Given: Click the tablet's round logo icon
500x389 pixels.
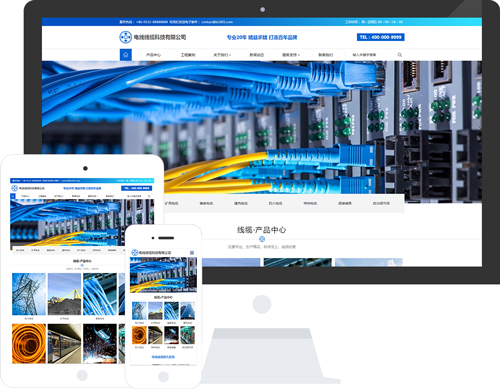Looking at the screenshot, I should [14, 188].
